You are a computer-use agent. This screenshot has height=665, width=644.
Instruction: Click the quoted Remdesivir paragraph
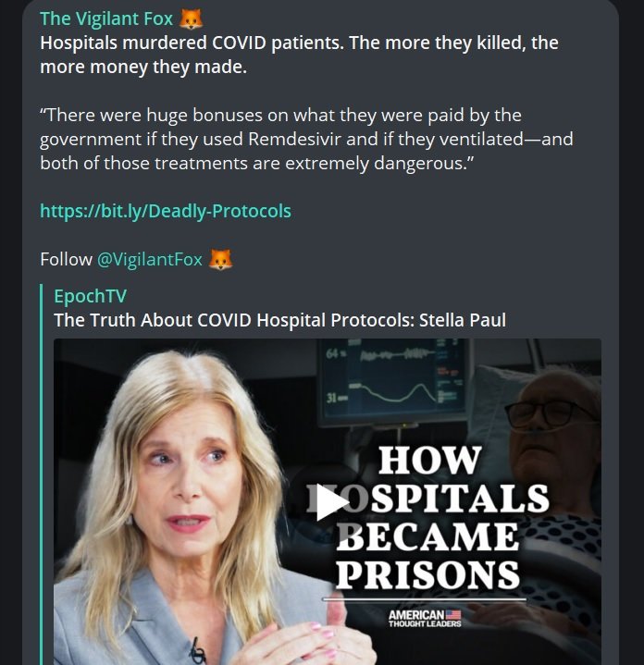(306, 139)
